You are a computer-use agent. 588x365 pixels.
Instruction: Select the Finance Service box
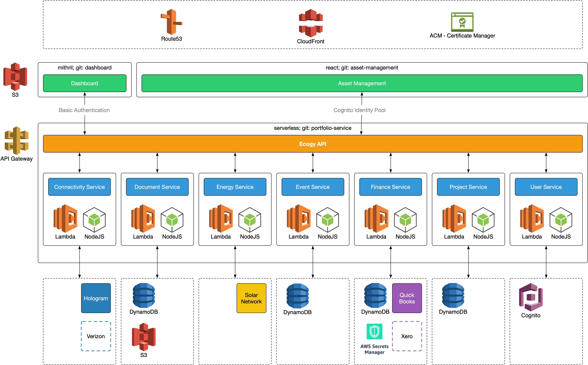(x=391, y=187)
